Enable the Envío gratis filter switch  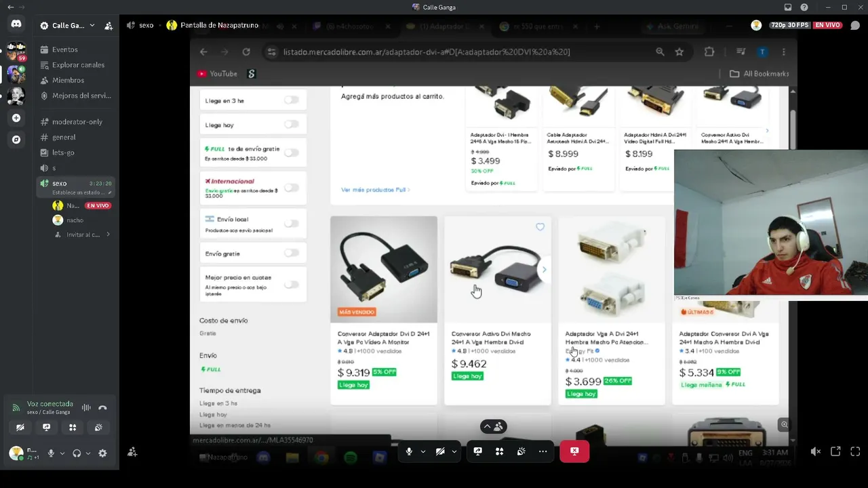[292, 253]
